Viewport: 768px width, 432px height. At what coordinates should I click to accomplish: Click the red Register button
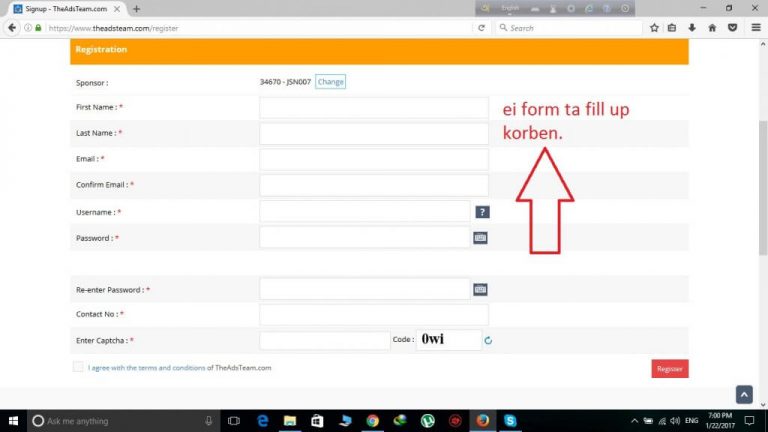pyautogui.click(x=669, y=369)
